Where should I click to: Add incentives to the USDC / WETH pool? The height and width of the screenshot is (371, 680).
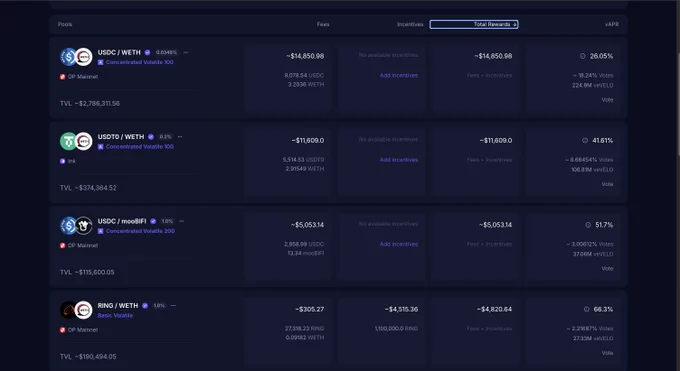coord(399,76)
